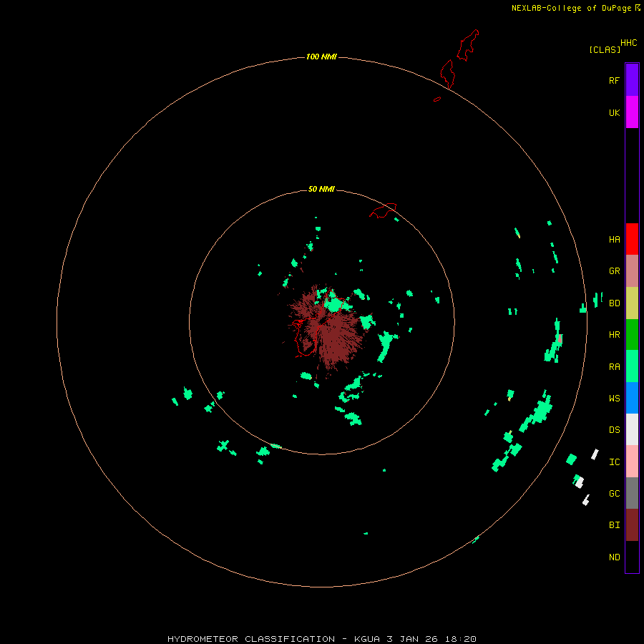The height and width of the screenshot is (644, 644).
Task: Click the DS legend label
Action: [614, 430]
